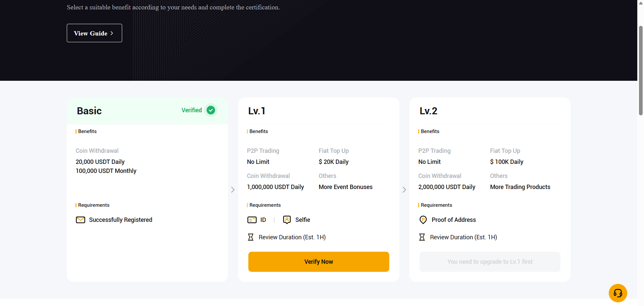644x306 pixels.
Task: Select the Lv.1 card heading
Action: click(257, 111)
